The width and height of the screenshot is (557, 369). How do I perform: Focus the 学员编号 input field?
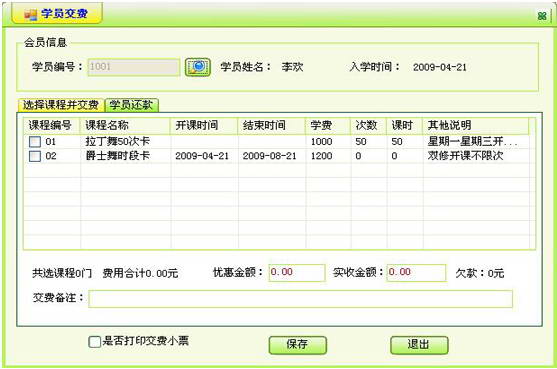[x=134, y=67]
